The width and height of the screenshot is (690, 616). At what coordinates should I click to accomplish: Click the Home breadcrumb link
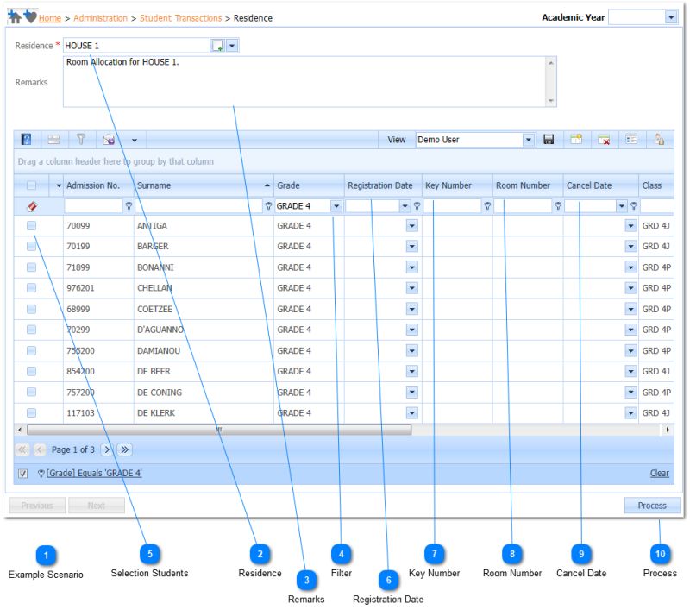click(x=47, y=17)
